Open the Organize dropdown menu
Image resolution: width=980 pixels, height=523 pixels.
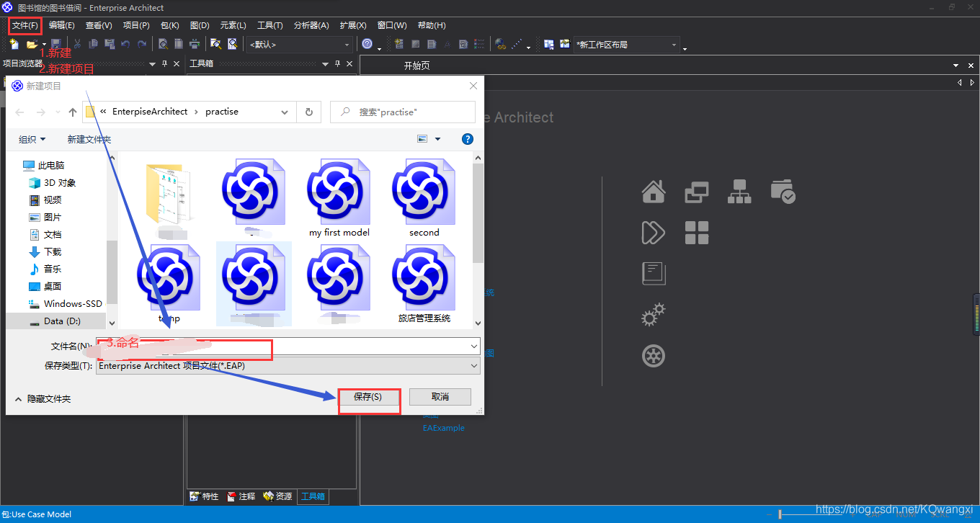pos(32,139)
